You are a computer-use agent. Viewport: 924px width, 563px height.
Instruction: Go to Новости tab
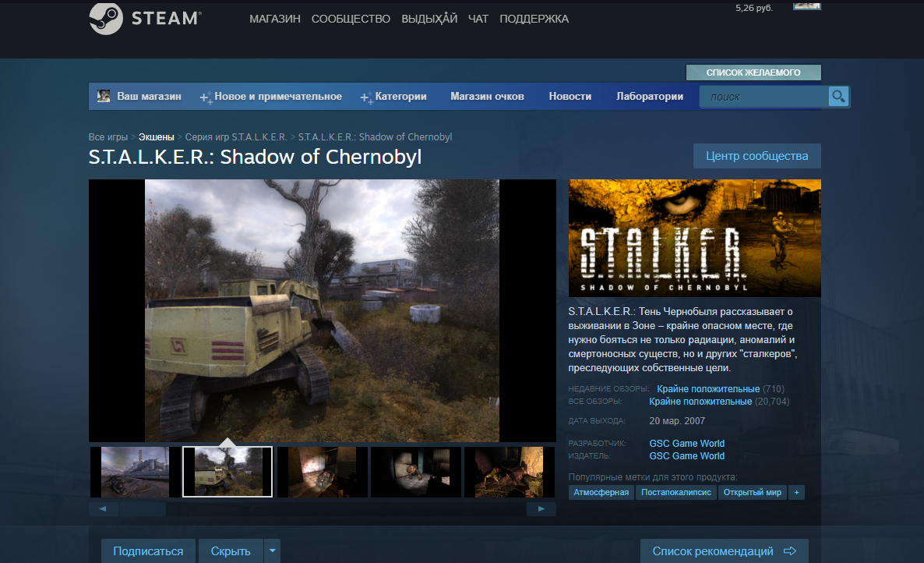click(570, 96)
